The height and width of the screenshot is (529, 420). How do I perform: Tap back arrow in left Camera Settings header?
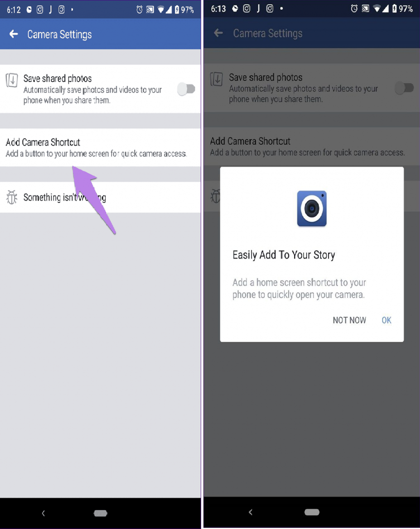[x=14, y=34]
